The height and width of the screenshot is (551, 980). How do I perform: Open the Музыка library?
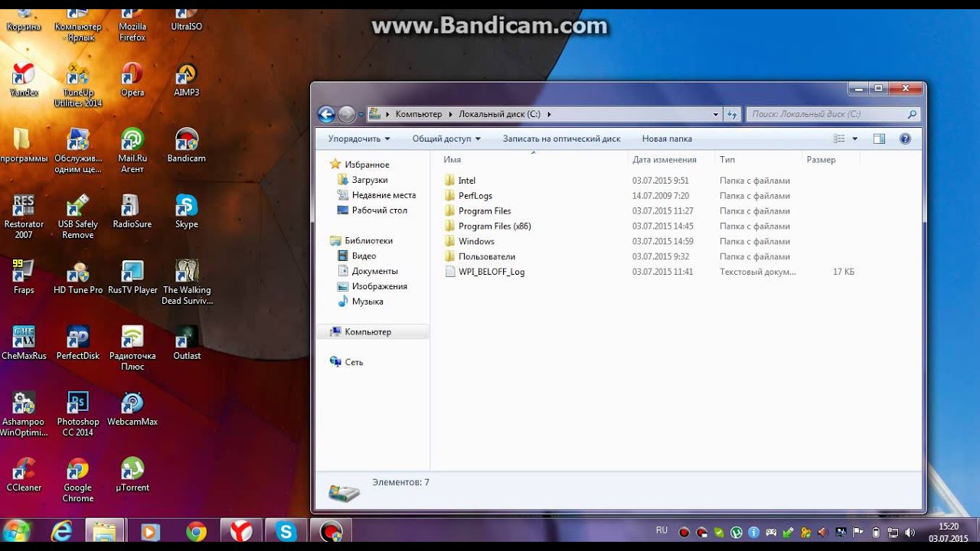coord(361,302)
